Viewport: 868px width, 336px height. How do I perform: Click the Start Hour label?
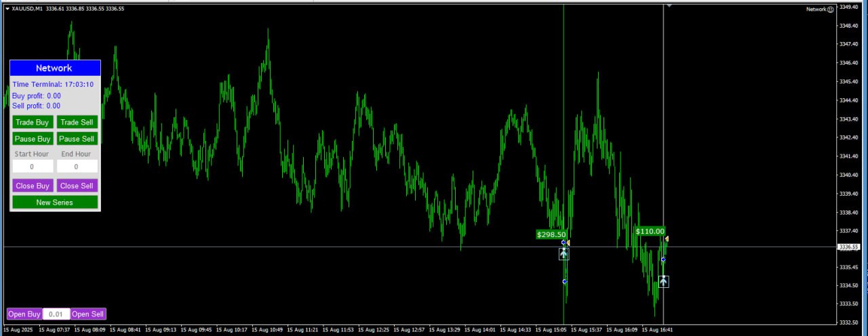click(32, 154)
